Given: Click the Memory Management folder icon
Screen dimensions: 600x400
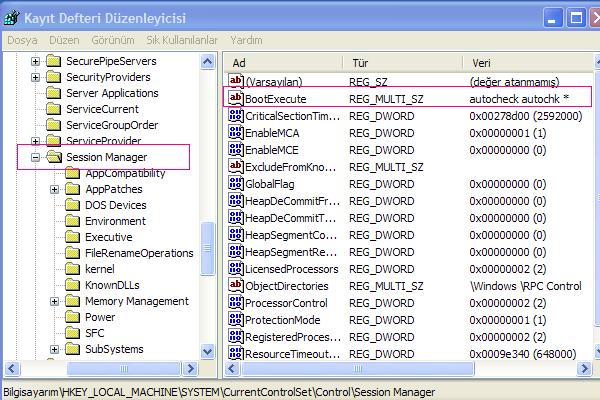Looking at the screenshot, I should click(72, 301).
